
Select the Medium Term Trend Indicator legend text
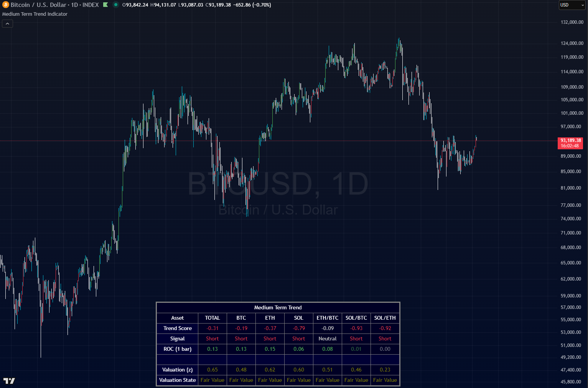(x=34, y=14)
